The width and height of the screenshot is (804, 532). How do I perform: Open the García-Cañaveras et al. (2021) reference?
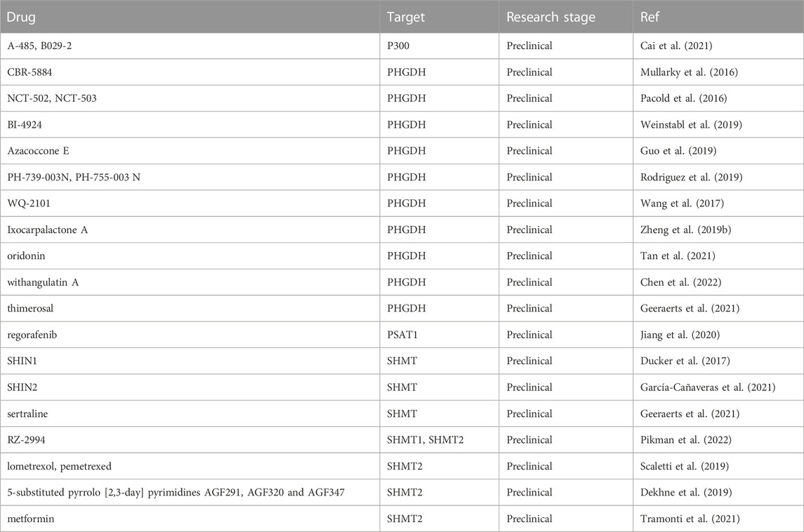coord(708,387)
